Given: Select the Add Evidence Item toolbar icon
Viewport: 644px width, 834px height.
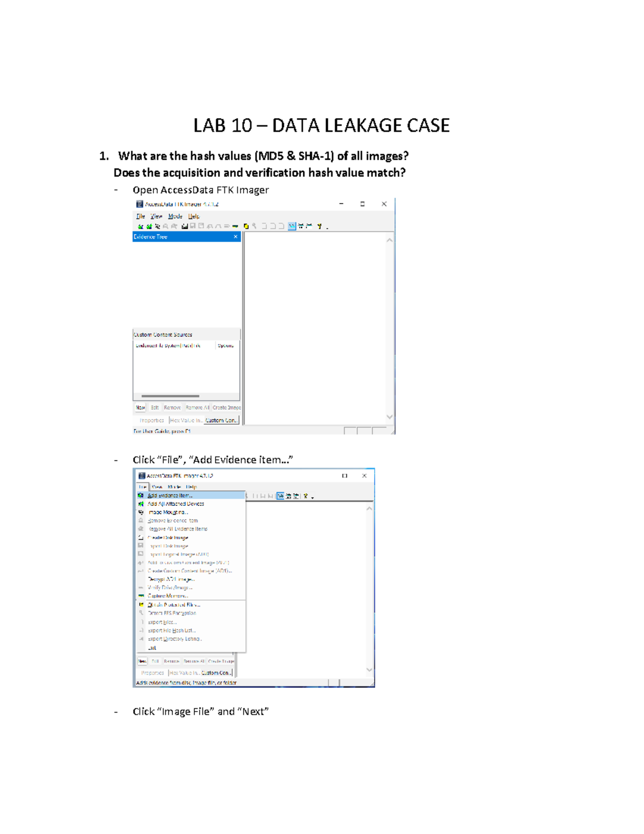Looking at the screenshot, I should tap(141, 225).
